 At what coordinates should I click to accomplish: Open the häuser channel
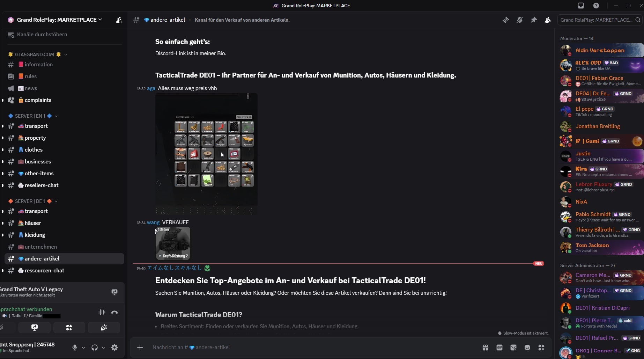coord(33,223)
